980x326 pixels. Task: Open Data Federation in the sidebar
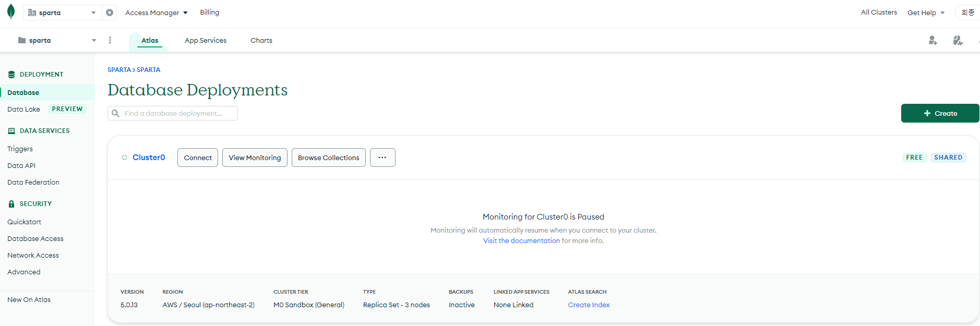(33, 182)
